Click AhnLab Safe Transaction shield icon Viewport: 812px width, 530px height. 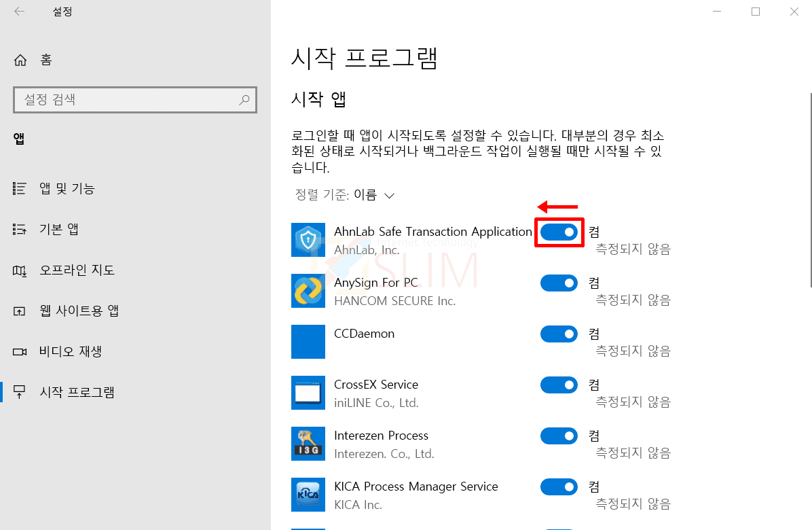[x=308, y=240]
